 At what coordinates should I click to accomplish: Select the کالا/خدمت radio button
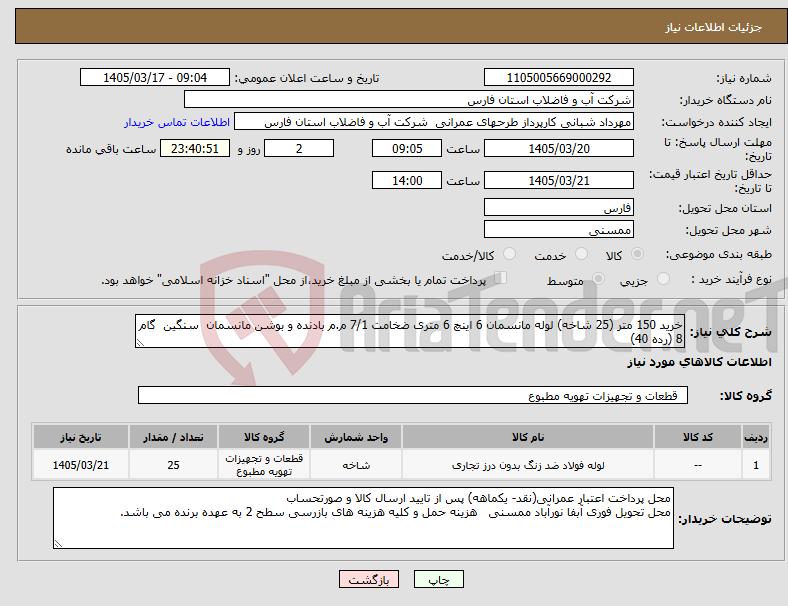click(510, 254)
